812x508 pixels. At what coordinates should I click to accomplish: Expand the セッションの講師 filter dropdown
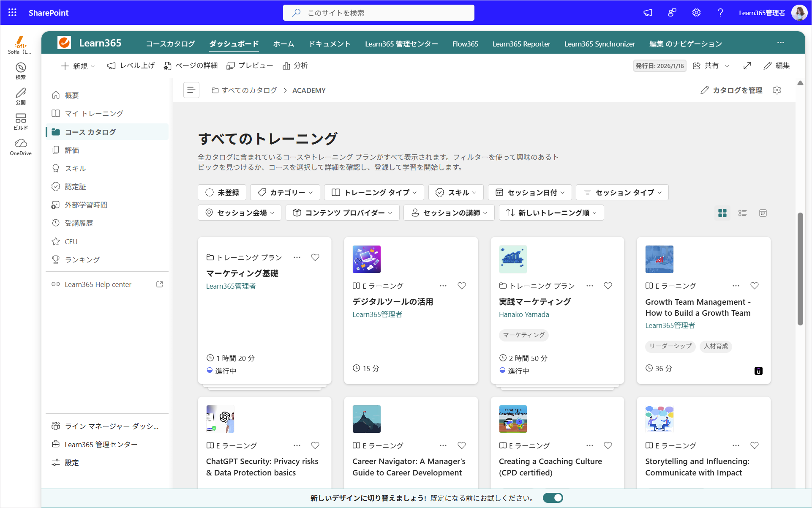pos(449,213)
